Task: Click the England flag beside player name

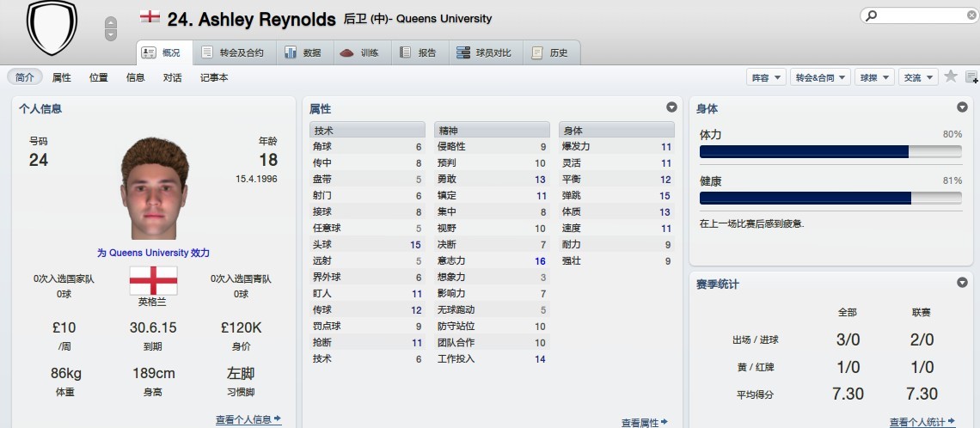Action: click(150, 17)
